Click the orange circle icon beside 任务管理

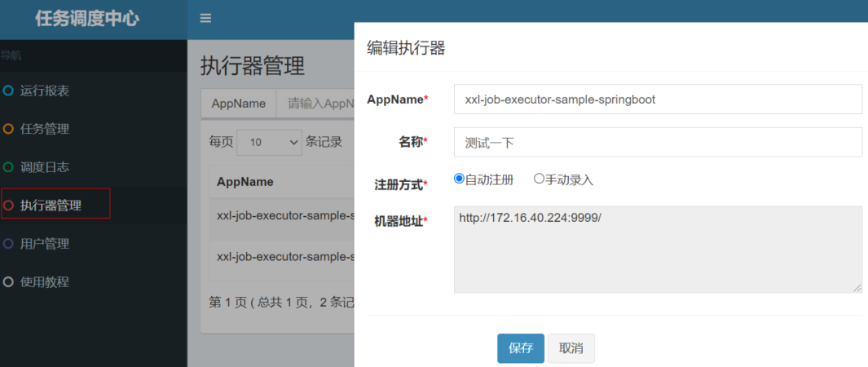(x=8, y=129)
